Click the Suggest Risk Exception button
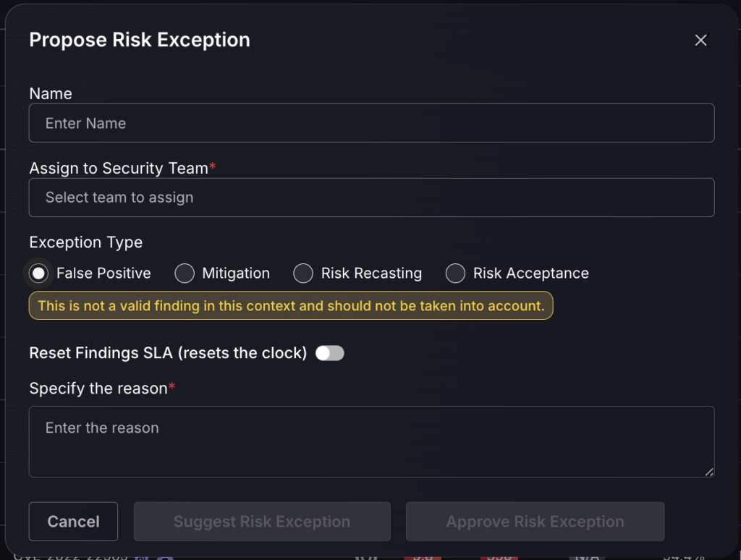This screenshot has width=741, height=560. coord(262,522)
